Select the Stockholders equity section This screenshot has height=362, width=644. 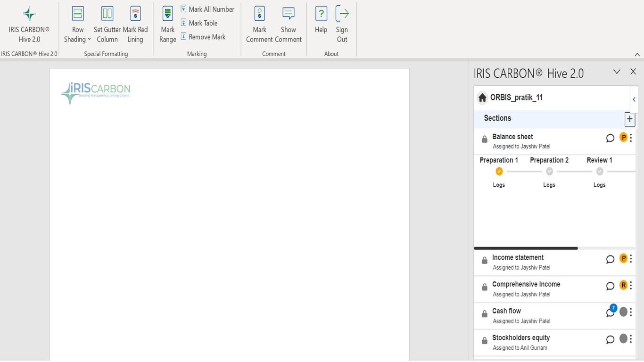click(554, 343)
